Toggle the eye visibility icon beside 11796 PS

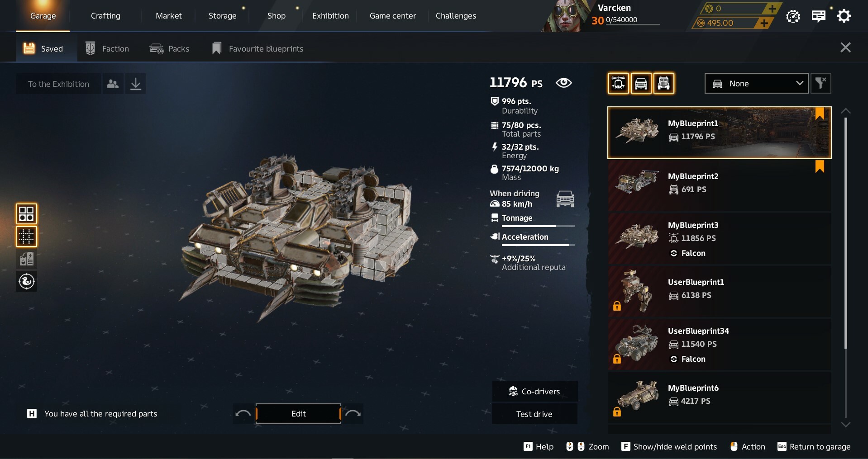pyautogui.click(x=563, y=83)
